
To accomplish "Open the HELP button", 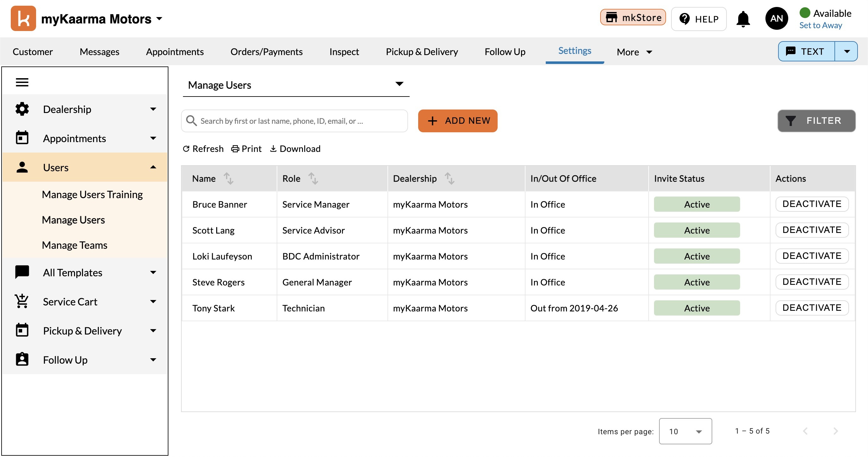I will coord(699,19).
